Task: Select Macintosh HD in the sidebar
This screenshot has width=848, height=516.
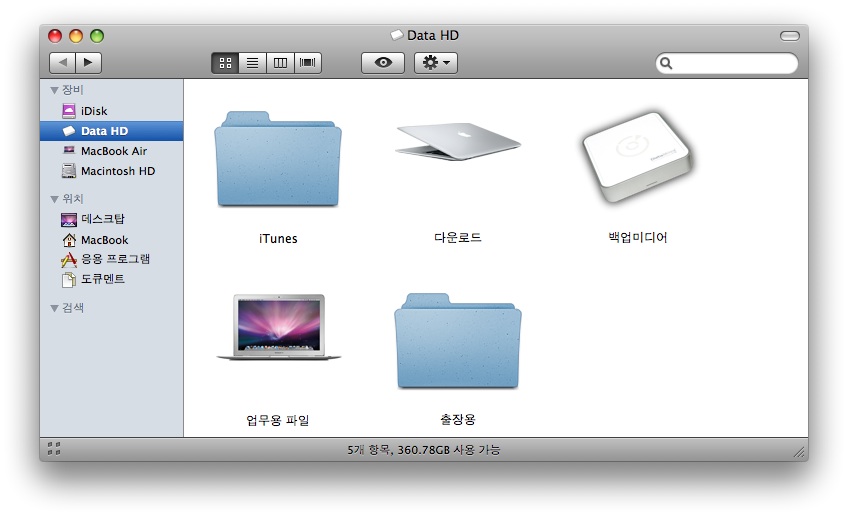Action: 111,171
